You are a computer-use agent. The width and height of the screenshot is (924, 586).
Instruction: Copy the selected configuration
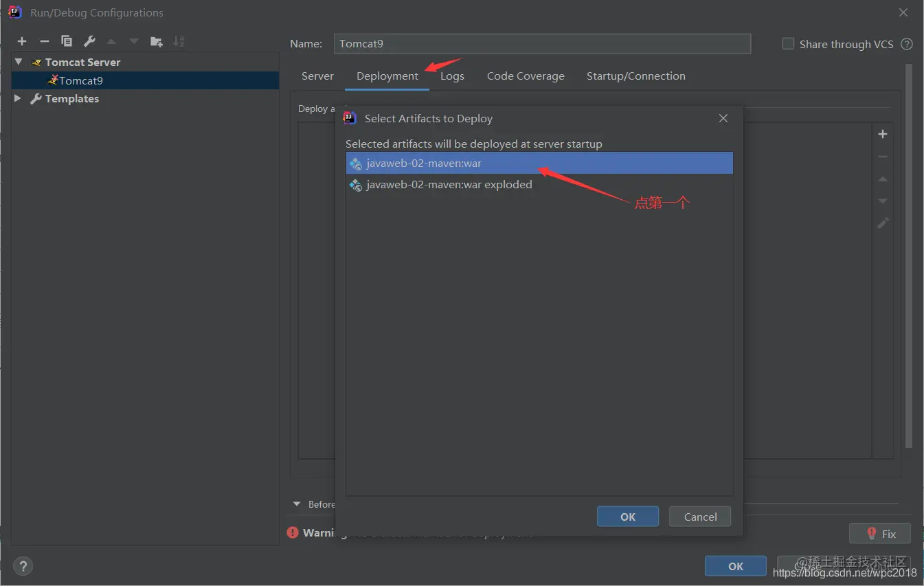pos(67,42)
